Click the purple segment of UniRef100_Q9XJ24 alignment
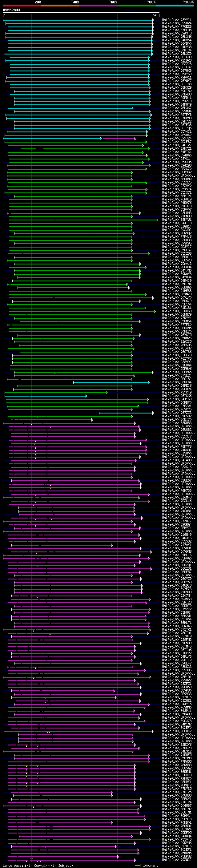The height and width of the screenshot is (868, 197). tap(119, 139)
